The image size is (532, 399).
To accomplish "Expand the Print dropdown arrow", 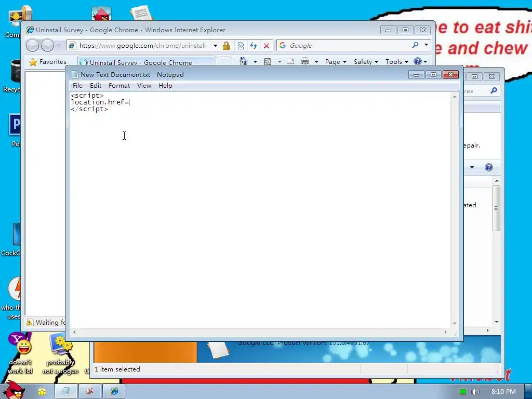I will [x=316, y=62].
